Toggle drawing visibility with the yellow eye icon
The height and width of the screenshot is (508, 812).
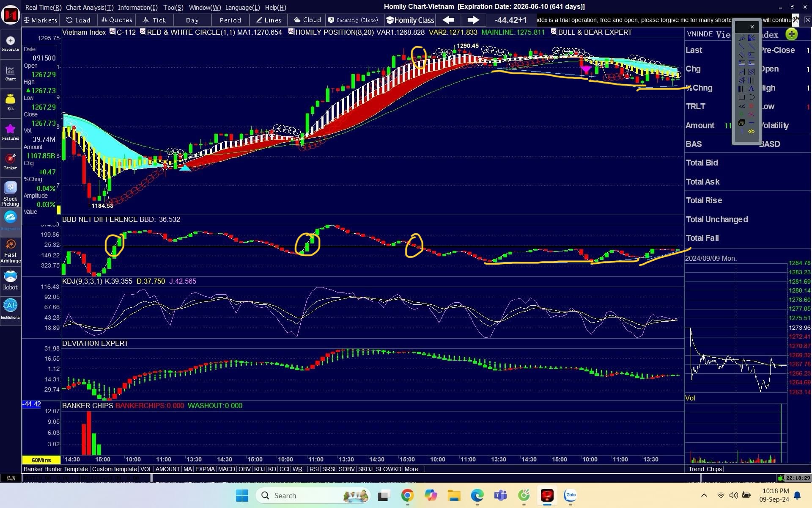click(x=752, y=131)
